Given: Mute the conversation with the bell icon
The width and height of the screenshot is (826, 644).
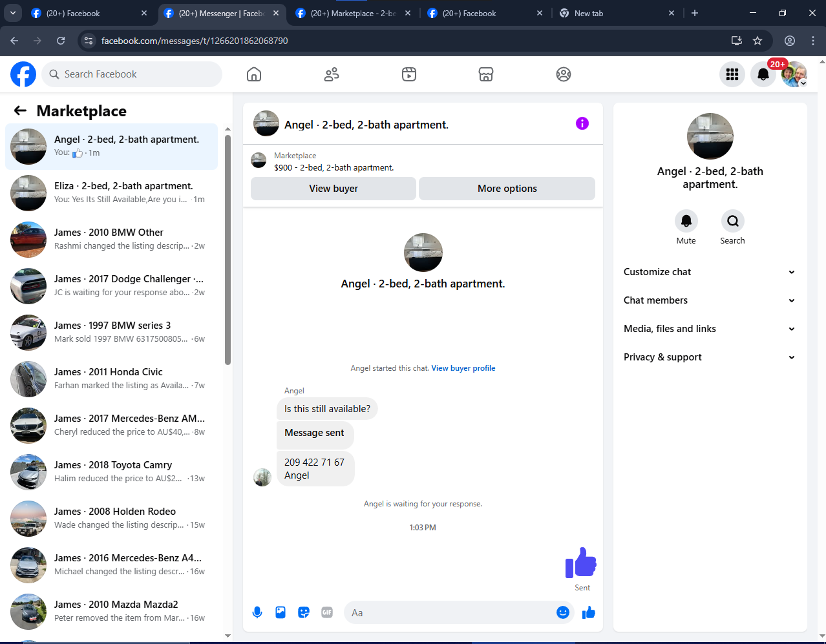Looking at the screenshot, I should click(686, 221).
